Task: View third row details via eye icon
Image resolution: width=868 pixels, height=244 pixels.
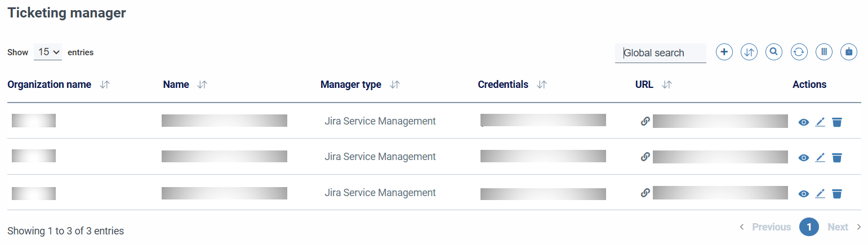Action: click(804, 194)
